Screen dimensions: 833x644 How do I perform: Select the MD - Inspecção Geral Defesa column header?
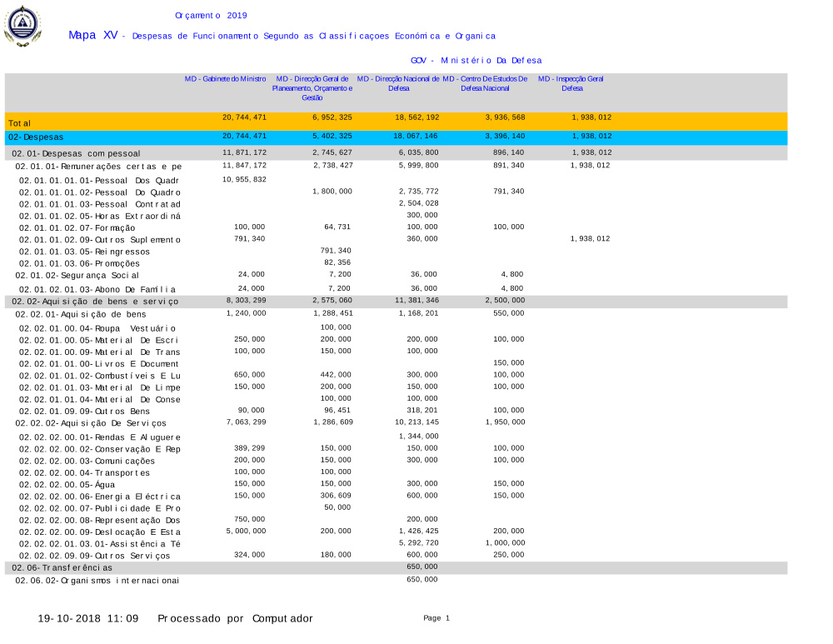click(x=571, y=82)
